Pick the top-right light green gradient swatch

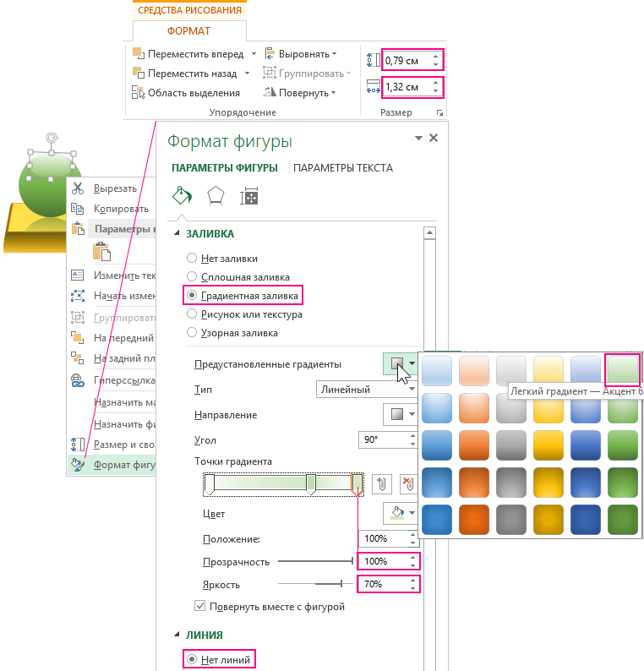click(623, 369)
